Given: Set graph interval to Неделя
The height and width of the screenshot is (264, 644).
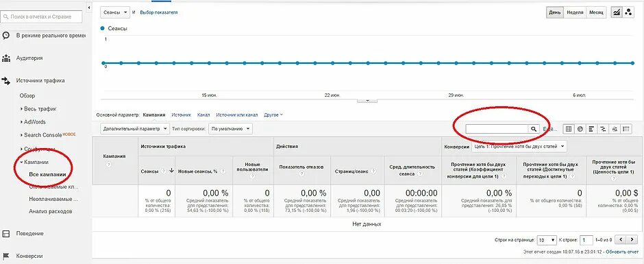Looking at the screenshot, I should click(x=575, y=12).
